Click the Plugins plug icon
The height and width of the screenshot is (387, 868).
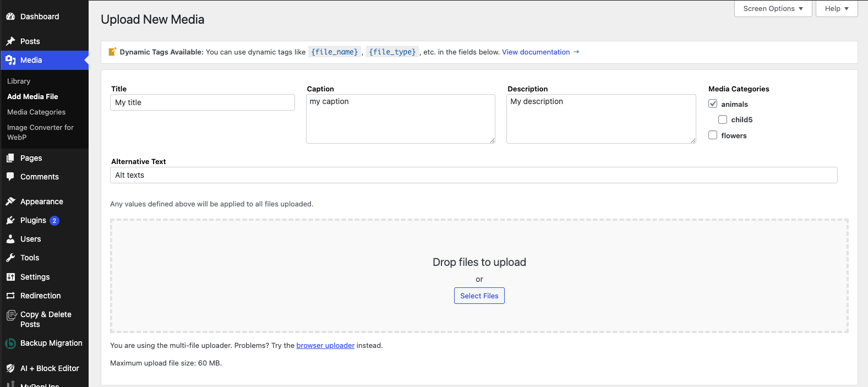point(10,220)
